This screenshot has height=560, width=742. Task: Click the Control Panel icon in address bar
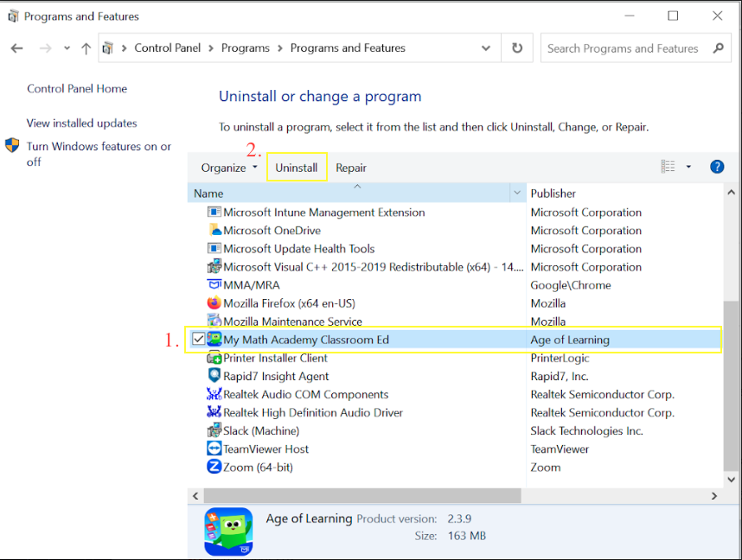click(108, 48)
